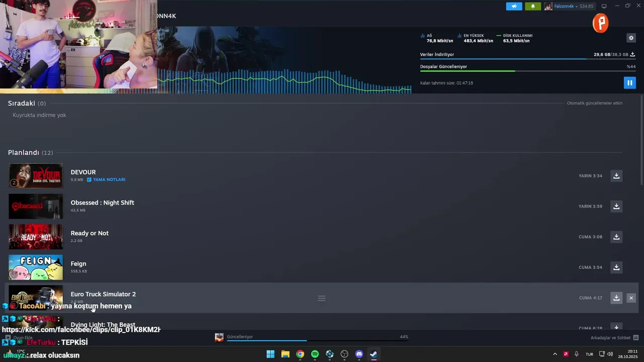Click Euro Truck scheduled time CUMA 4:17

590,298
